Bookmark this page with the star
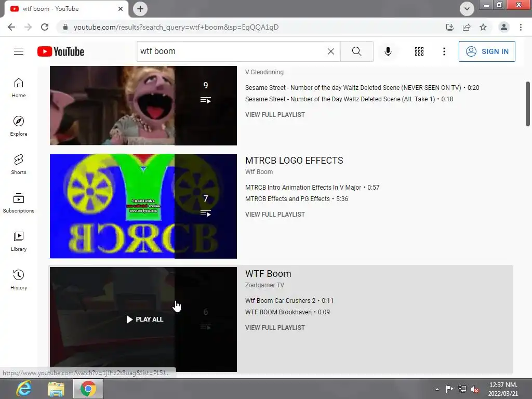The height and width of the screenshot is (399, 532). [x=483, y=27]
